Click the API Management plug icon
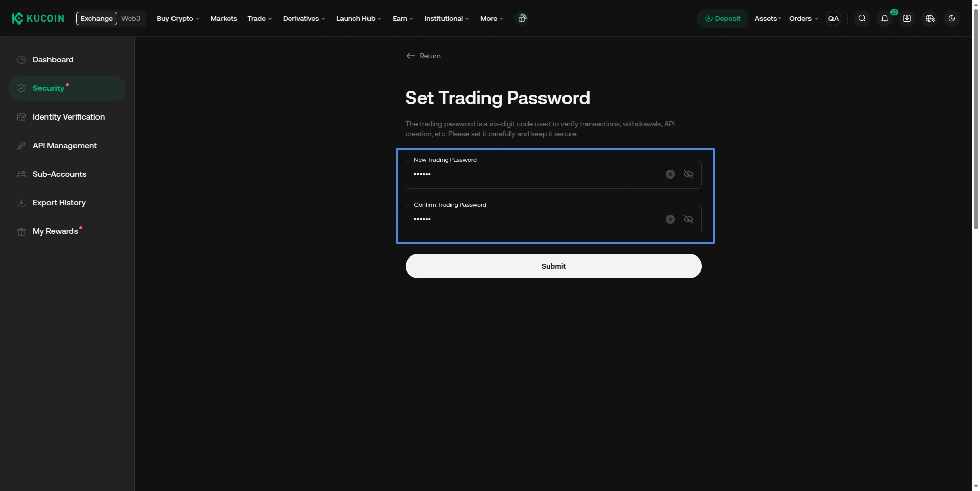The width and height of the screenshot is (980, 491). (x=21, y=146)
